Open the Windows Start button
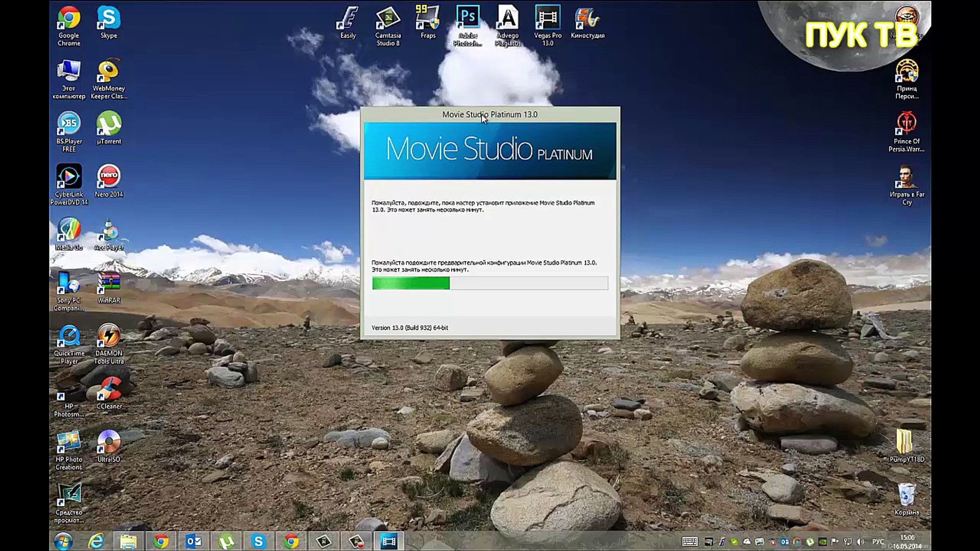 coord(63,541)
